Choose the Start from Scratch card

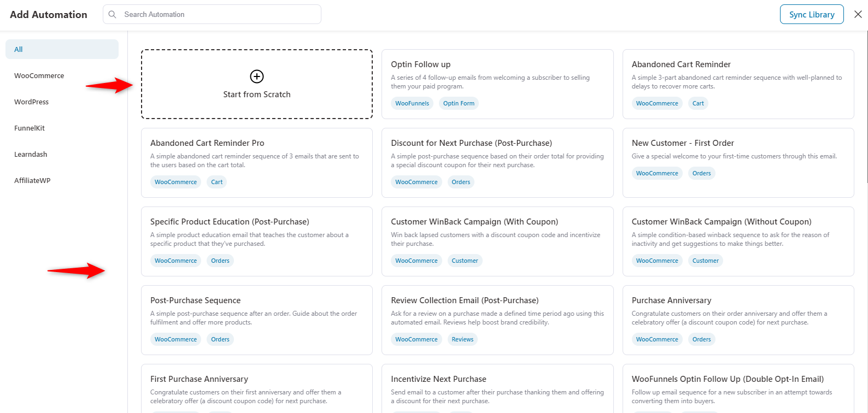[x=257, y=84]
